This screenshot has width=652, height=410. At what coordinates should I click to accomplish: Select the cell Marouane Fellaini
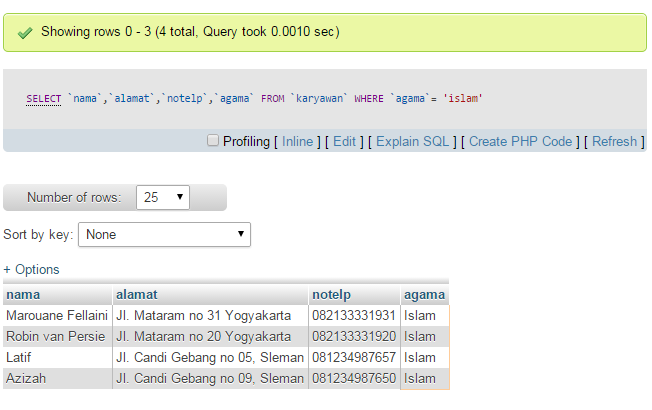click(x=57, y=316)
